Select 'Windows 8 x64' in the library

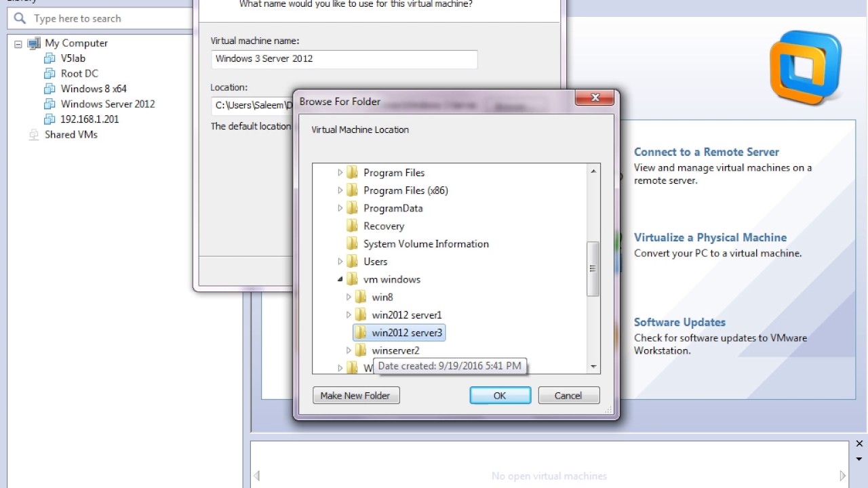pos(94,89)
